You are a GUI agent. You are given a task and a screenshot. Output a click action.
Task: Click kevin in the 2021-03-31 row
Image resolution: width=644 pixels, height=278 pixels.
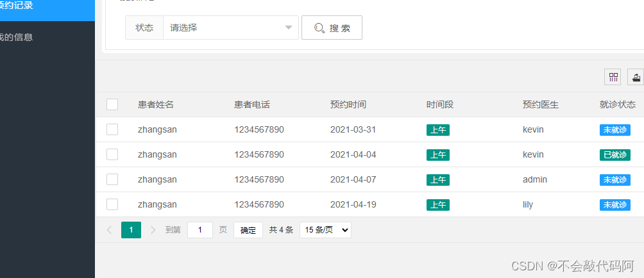(533, 129)
